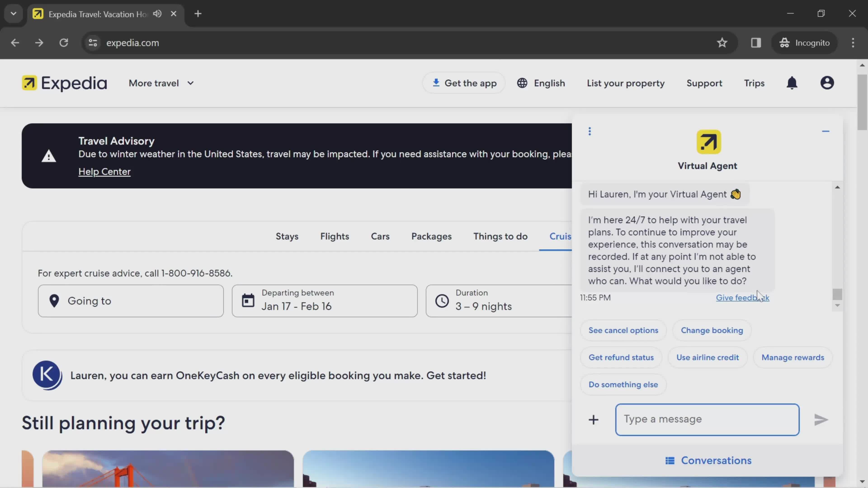Expand the More travel dropdown
This screenshot has height=488, width=868.
(161, 83)
